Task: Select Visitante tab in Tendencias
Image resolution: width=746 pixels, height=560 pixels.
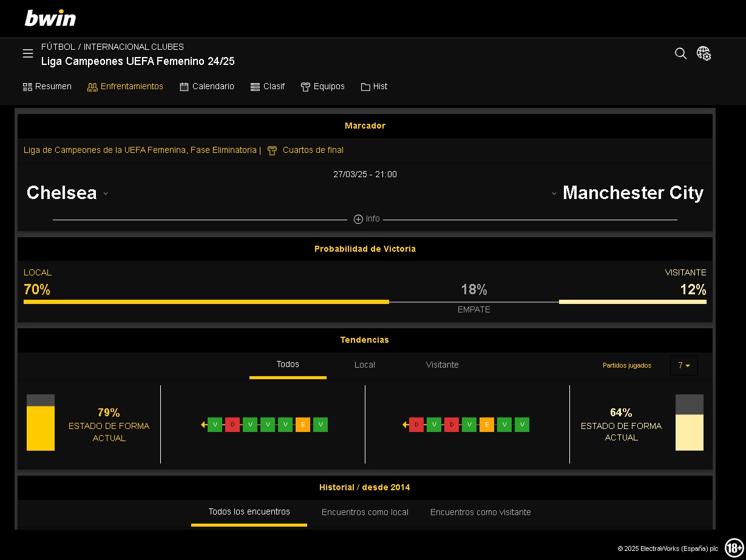Action: (443, 365)
